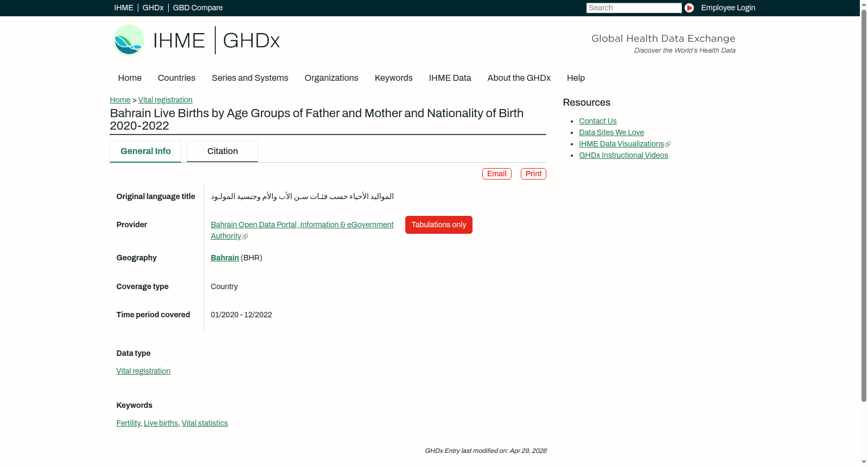Image resolution: width=868 pixels, height=467 pixels.
Task: Click the GHDx Entry last modified date text
Action: pyautogui.click(x=486, y=451)
